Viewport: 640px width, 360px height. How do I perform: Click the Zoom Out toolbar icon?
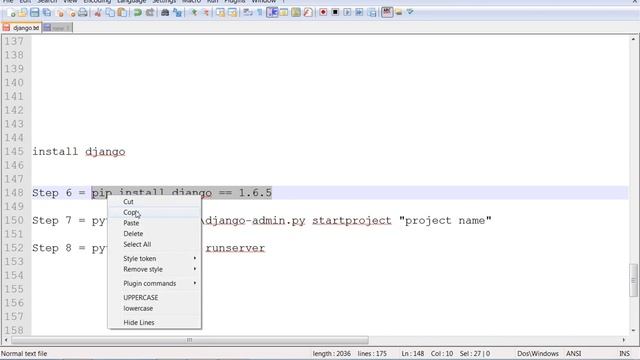tap(206, 13)
